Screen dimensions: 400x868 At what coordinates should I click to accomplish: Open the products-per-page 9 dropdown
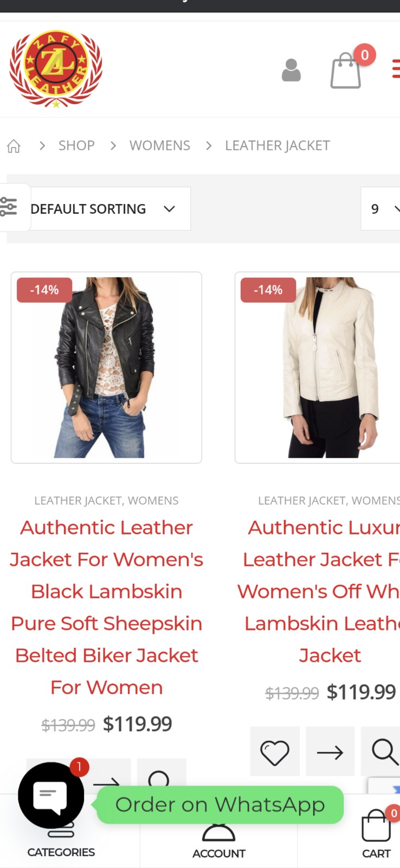point(381,209)
